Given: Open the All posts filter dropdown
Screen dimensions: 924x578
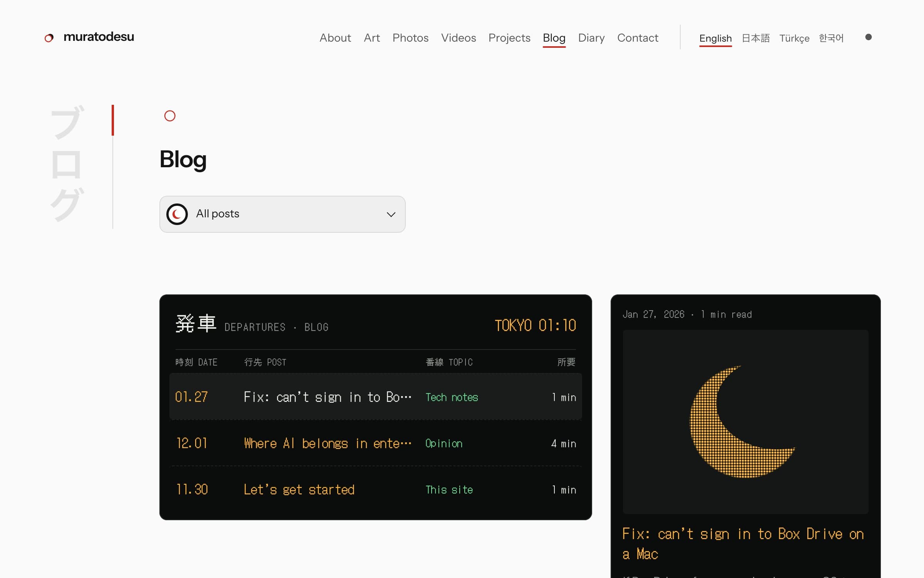Looking at the screenshot, I should coord(282,214).
